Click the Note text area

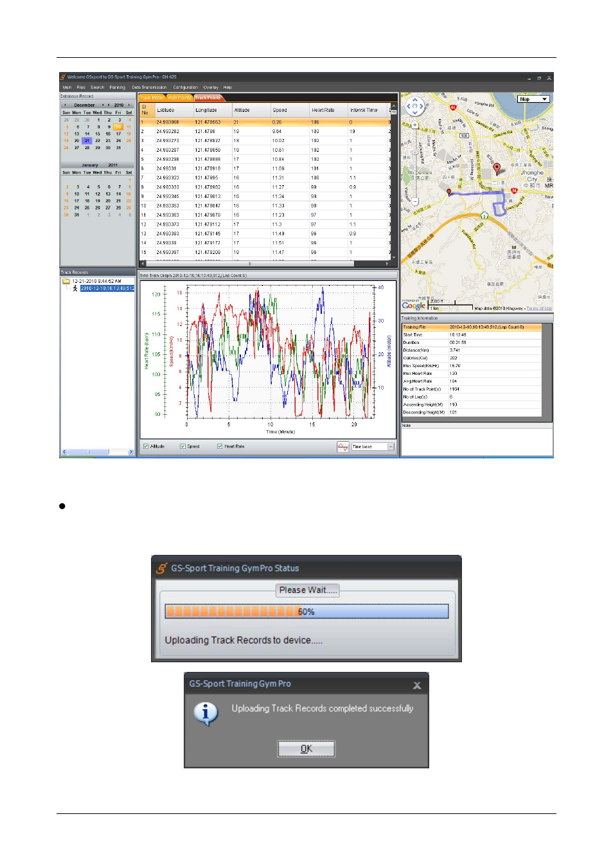point(477,442)
